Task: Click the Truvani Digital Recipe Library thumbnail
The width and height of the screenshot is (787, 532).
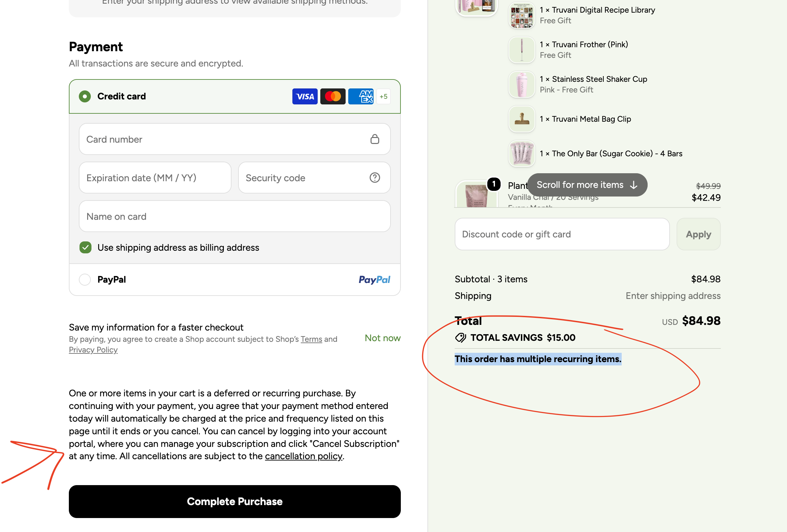Action: coord(522,15)
